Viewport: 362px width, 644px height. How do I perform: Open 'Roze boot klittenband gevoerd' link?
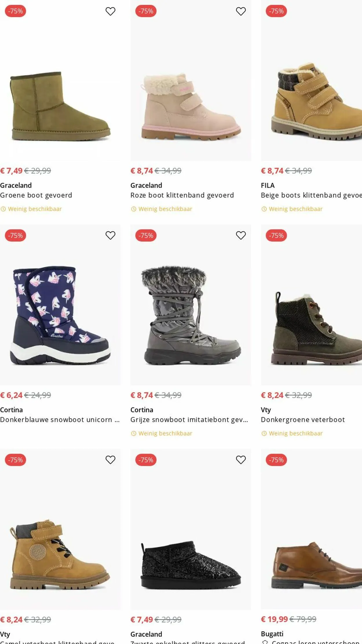182,195
